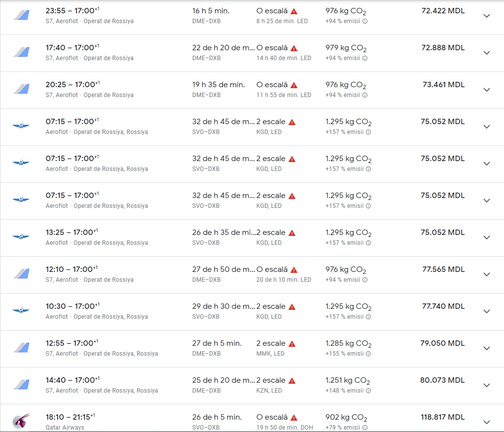Click the 77.740 MDL price
Viewport: 504px width, 432px height.
443,306
